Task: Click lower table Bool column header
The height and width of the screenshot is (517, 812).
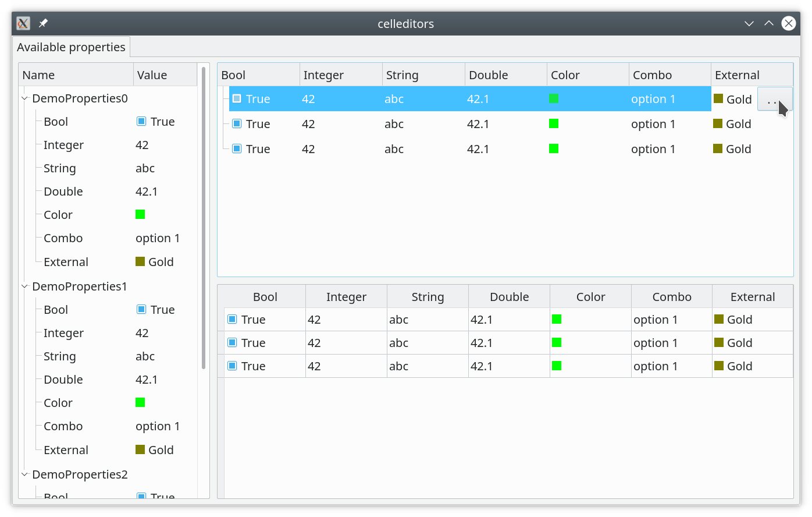Action: (265, 297)
